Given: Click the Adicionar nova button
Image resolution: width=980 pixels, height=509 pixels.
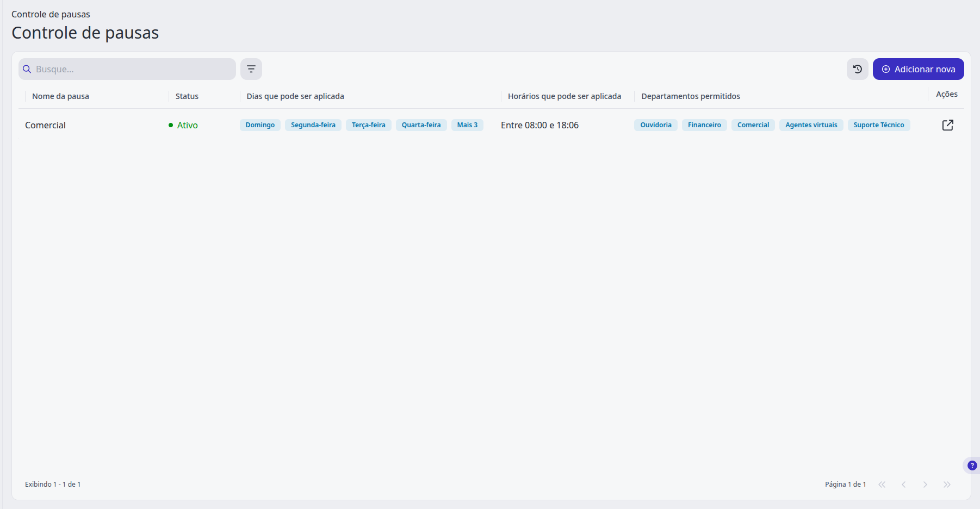Looking at the screenshot, I should (x=919, y=69).
